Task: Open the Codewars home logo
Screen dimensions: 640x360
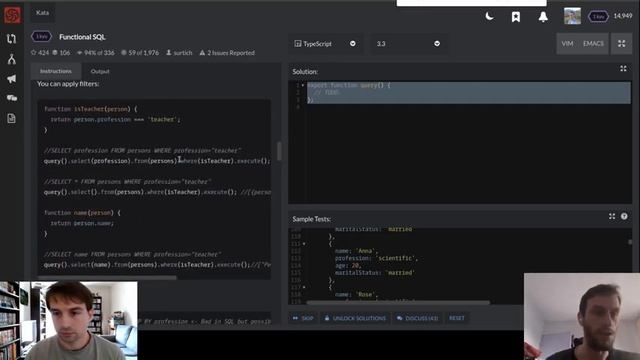Action: (x=12, y=16)
